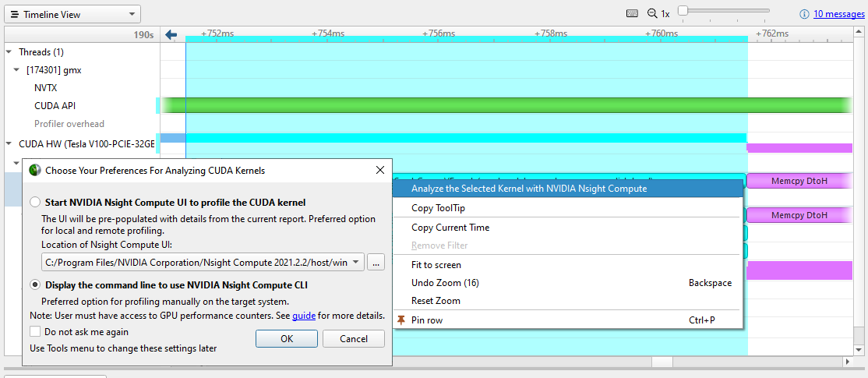The image size is (868, 378).
Task: Click the browse (...) button for location
Action: click(x=376, y=263)
